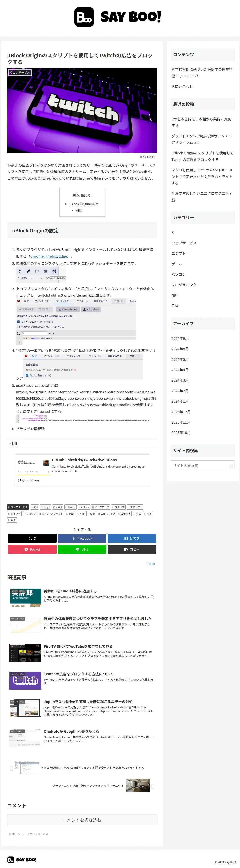Image resolution: width=240 pixels, height=868 pixels.
Task: Share the article on X
Action: tap(32, 538)
